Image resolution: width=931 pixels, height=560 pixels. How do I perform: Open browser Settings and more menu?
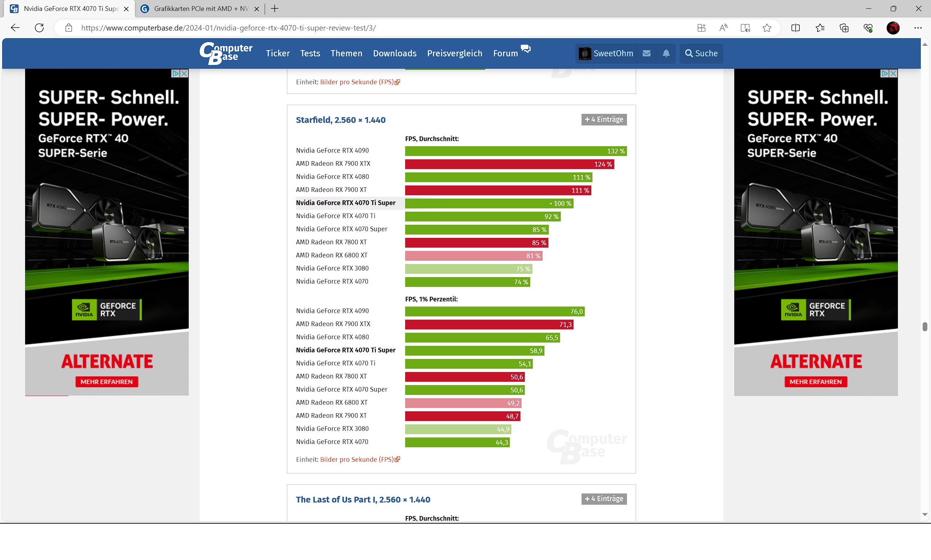coord(918,28)
